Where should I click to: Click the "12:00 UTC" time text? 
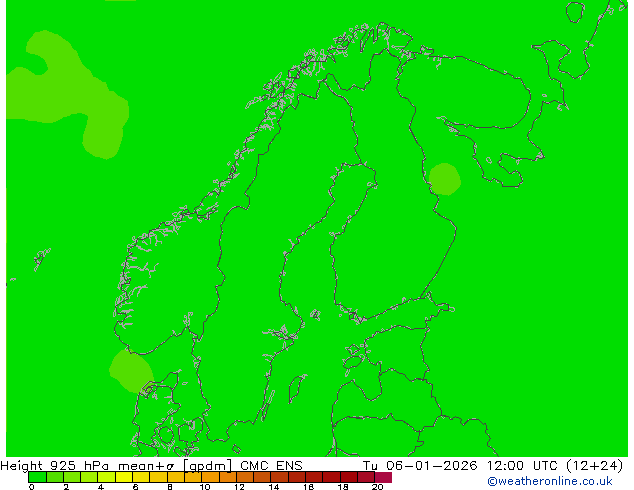point(523,466)
